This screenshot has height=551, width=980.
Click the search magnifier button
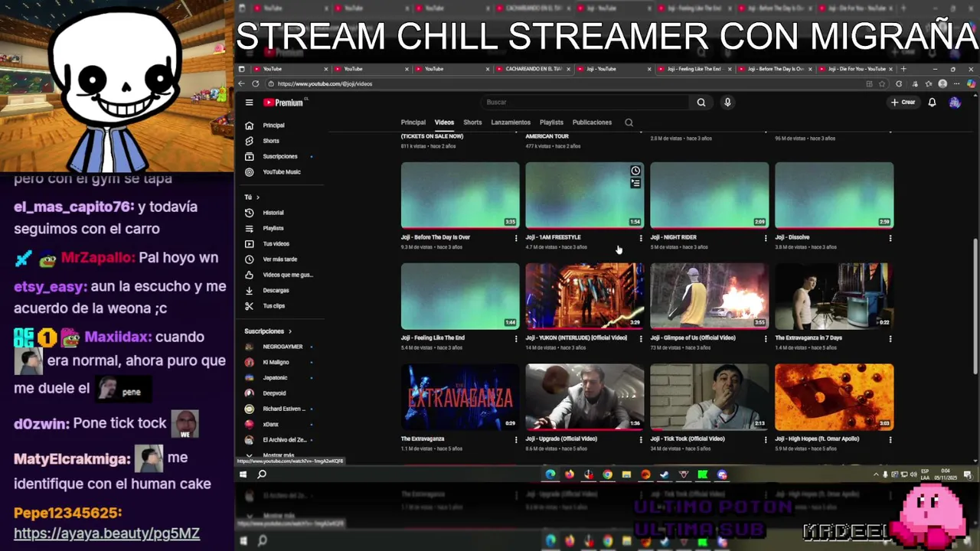[x=701, y=103]
